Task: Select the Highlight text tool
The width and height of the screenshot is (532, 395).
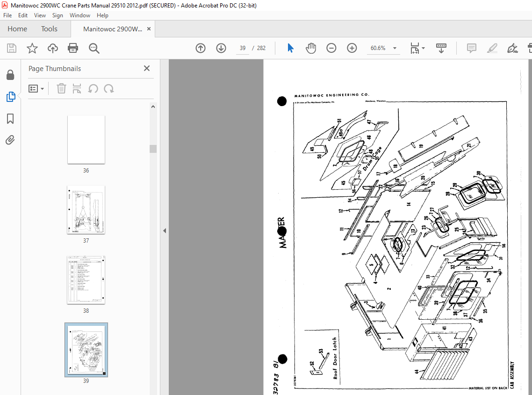Action: coord(492,48)
